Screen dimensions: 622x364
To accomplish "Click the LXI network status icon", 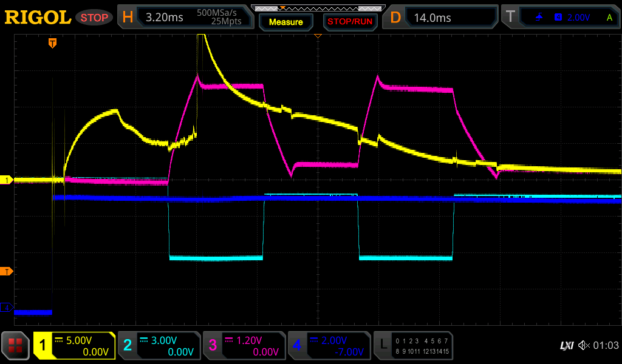I will [566, 346].
